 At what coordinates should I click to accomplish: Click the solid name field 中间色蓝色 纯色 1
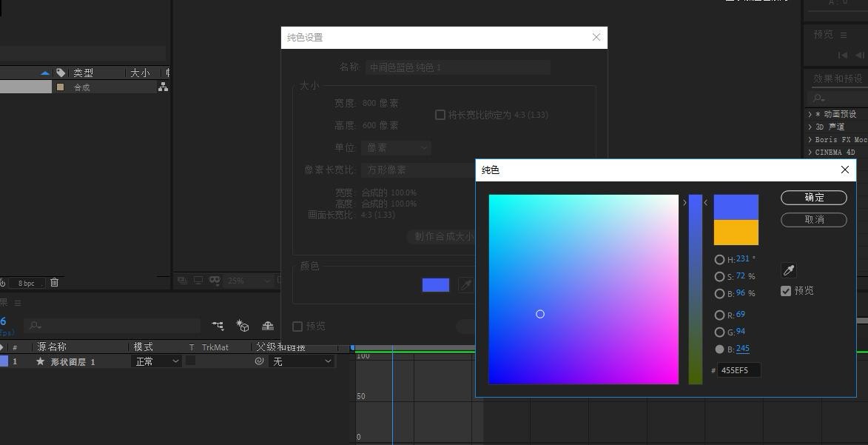click(458, 67)
